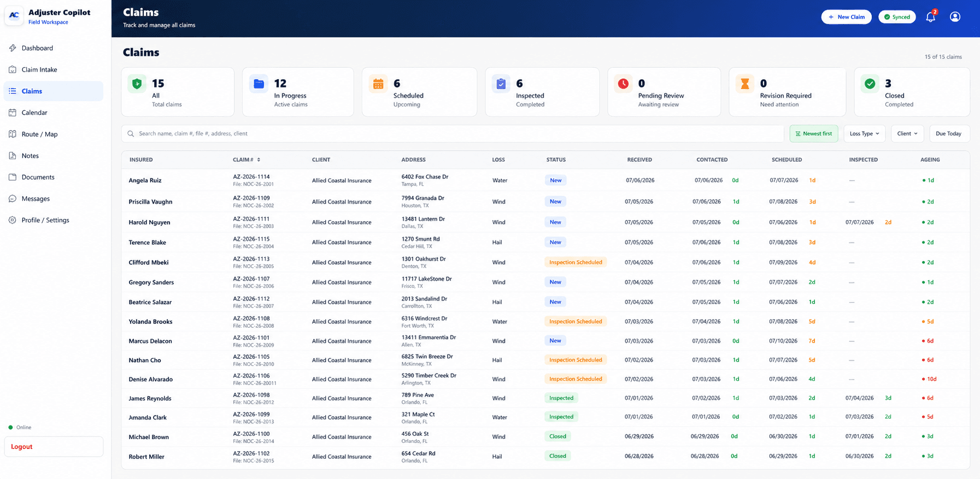Viewport: 980px width, 479px height.
Task: Click the address 321 Maple Ct
Action: tap(418, 415)
